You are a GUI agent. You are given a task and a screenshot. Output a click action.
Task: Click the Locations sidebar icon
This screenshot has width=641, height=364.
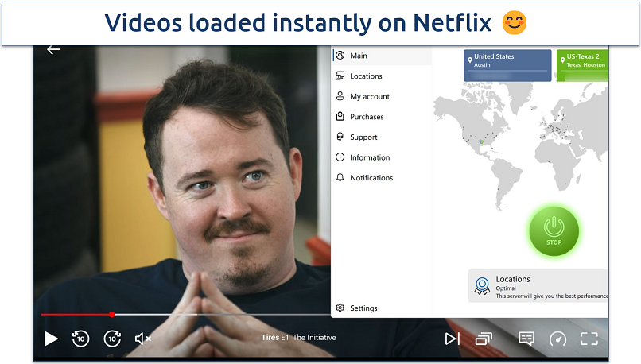[x=340, y=76]
